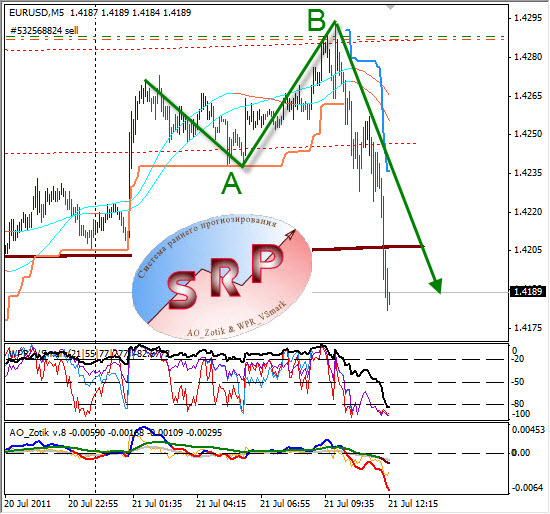Image resolution: width=550 pixels, height=514 pixels.
Task: Click the 20 Jul 2011 date label
Action: [28, 504]
